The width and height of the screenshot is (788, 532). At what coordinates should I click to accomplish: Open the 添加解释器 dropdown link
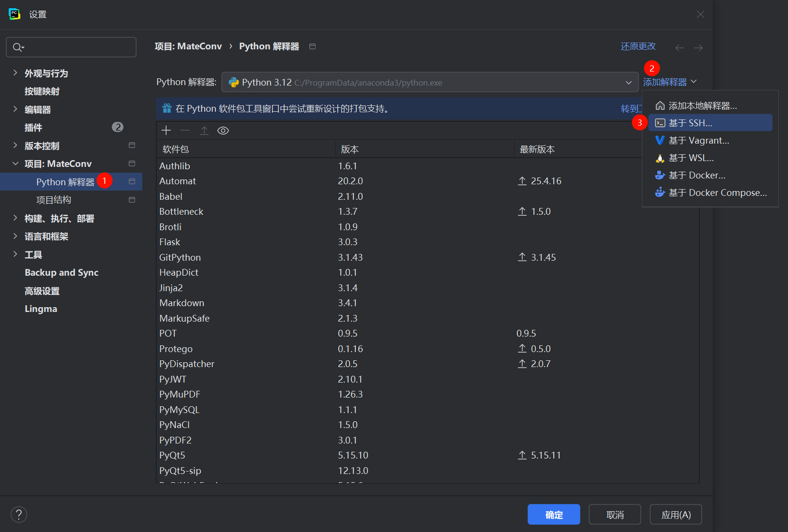pos(670,82)
